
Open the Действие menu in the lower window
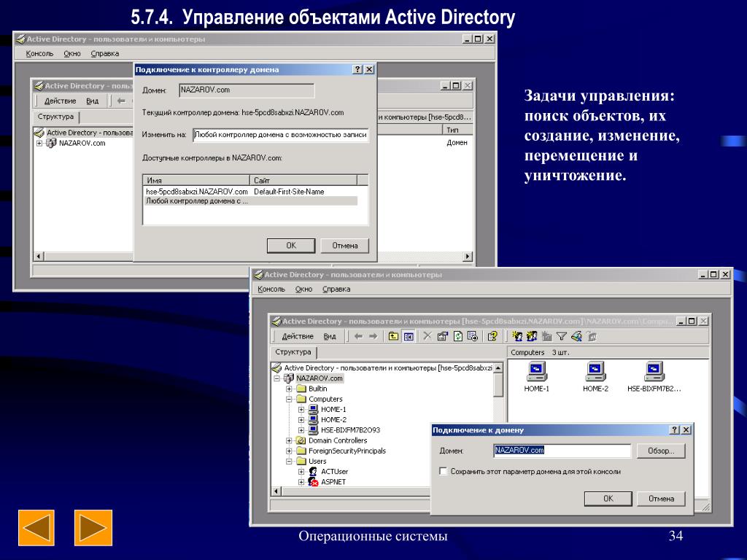click(x=298, y=336)
